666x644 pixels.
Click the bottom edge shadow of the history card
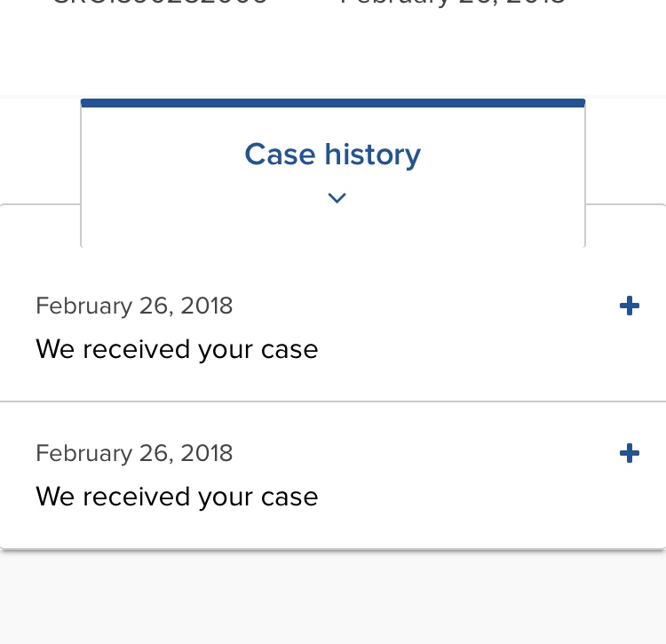tap(333, 550)
